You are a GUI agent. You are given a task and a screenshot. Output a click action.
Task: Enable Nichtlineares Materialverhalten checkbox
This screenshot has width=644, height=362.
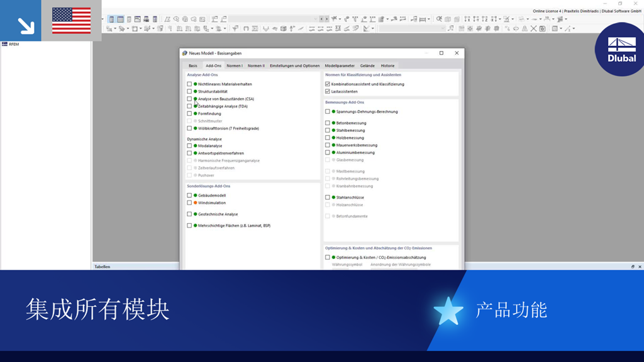pos(189,84)
